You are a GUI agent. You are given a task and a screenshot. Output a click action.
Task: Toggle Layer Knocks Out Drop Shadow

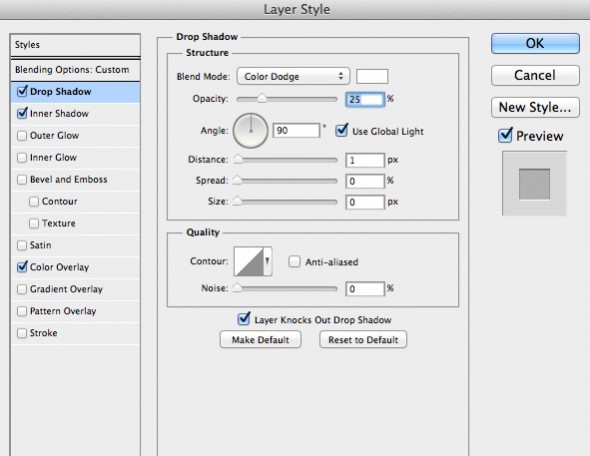click(243, 319)
